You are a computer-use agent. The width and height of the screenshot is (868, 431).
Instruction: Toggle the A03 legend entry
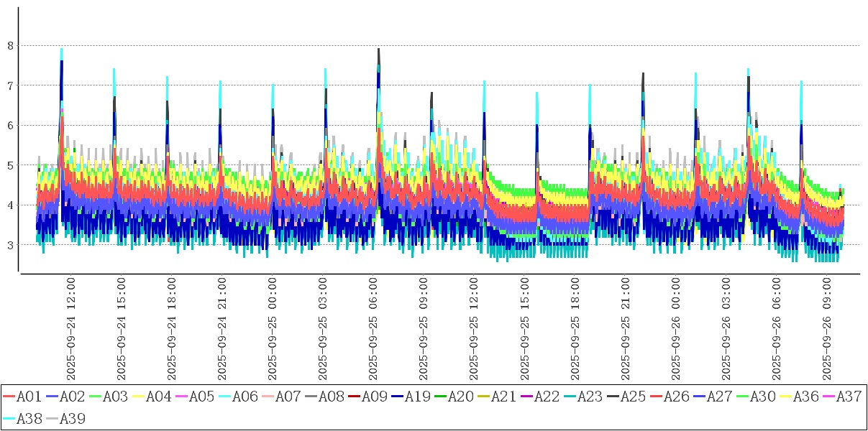click(109, 397)
